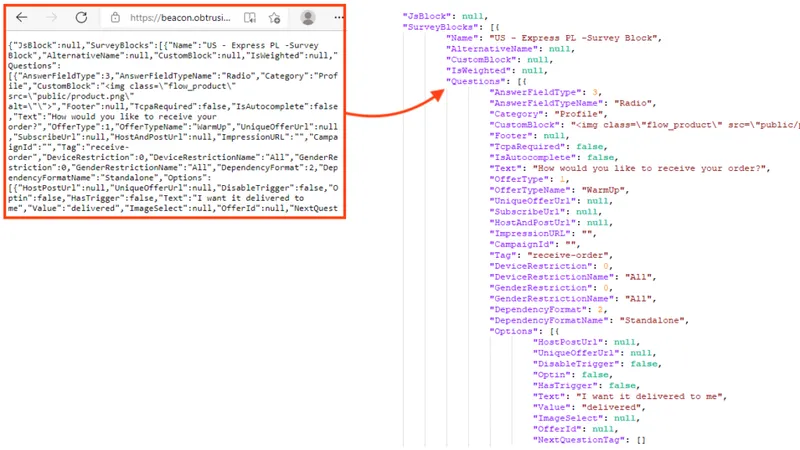
Task: Click the "JsBlock" key in formatted JSON
Action: point(428,16)
